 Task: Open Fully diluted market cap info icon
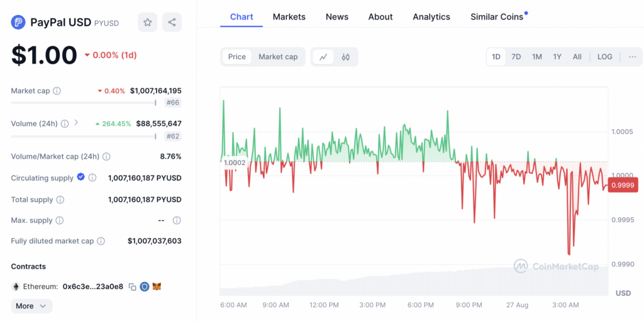101,241
